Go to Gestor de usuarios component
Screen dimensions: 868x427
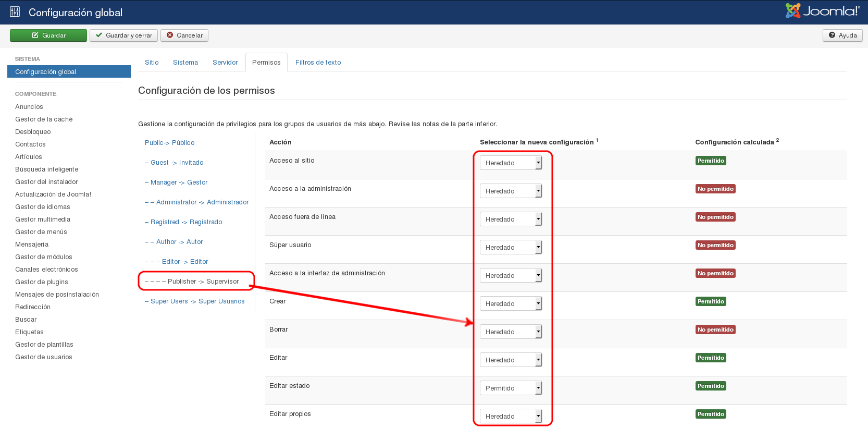44,357
